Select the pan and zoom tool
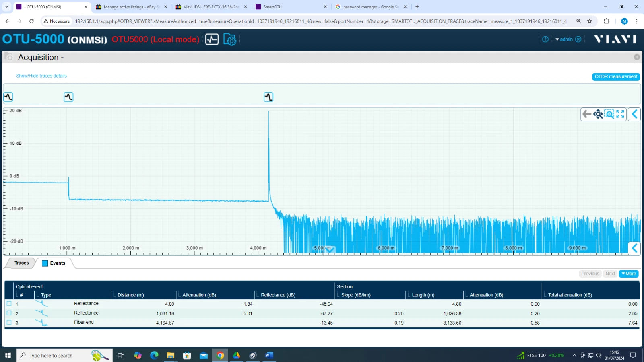 (x=598, y=114)
